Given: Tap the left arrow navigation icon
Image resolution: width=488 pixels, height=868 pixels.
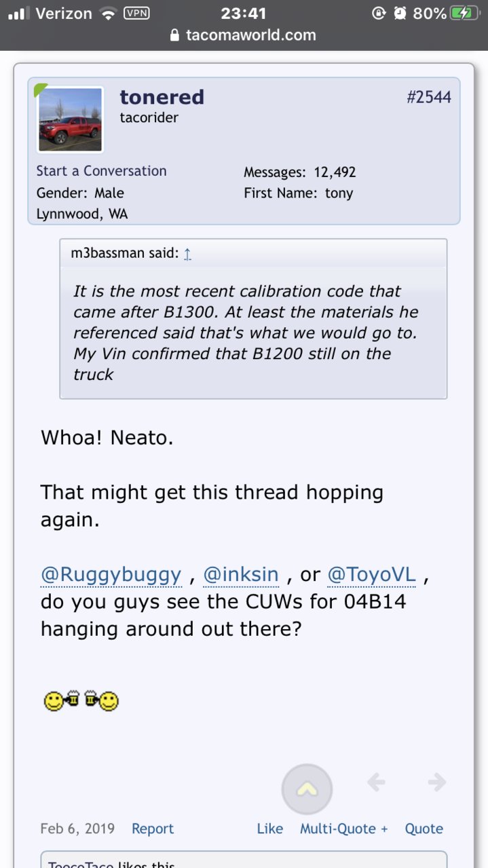Looking at the screenshot, I should coord(376,782).
